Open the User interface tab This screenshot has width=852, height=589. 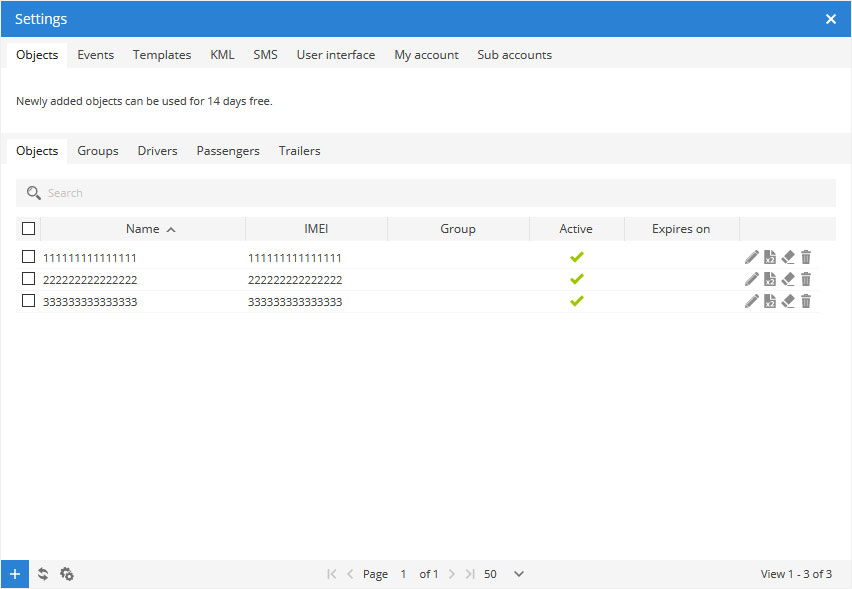pos(336,55)
